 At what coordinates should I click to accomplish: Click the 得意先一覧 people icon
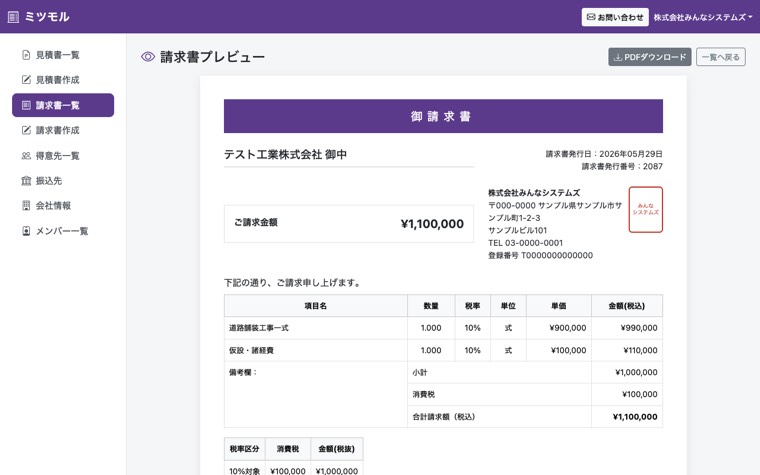26,156
